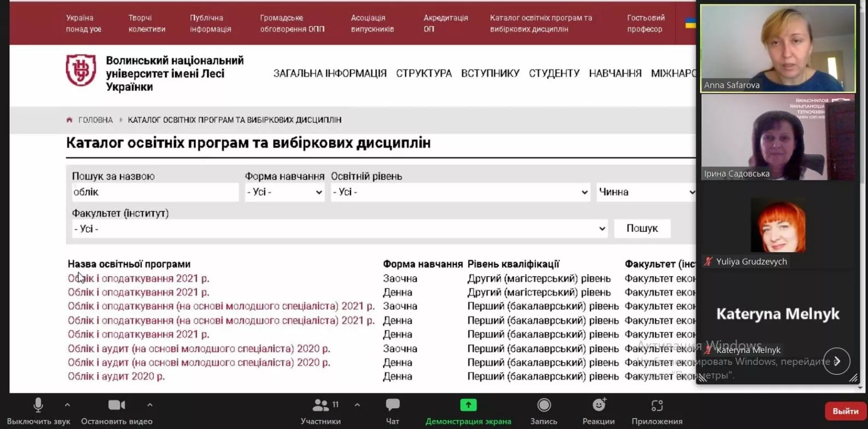Viewport: 868px width, 429px height.
Task: Open СТРУКТУРА menu
Action: (424, 73)
